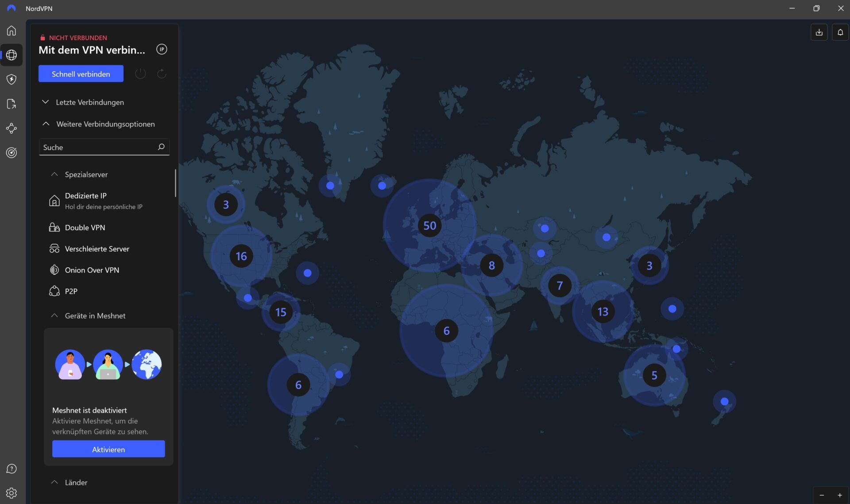Open the settings gear icon
Screen dimensions: 850x504
click(12, 493)
